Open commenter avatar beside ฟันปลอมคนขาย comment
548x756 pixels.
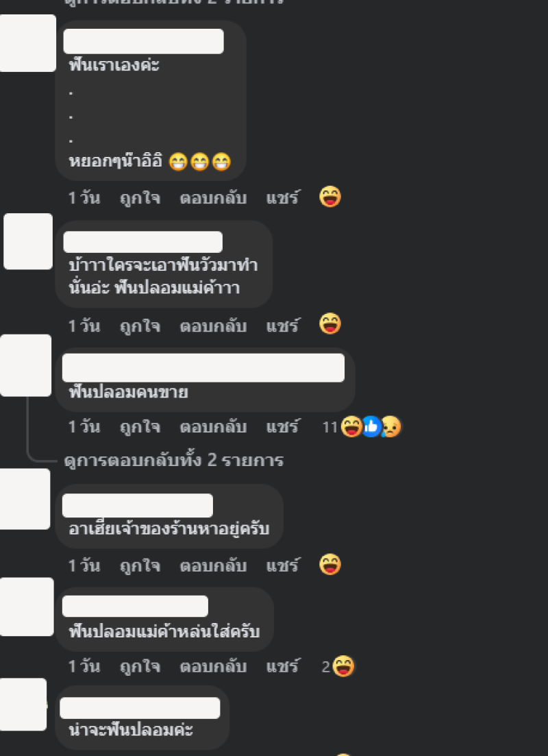(x=25, y=365)
